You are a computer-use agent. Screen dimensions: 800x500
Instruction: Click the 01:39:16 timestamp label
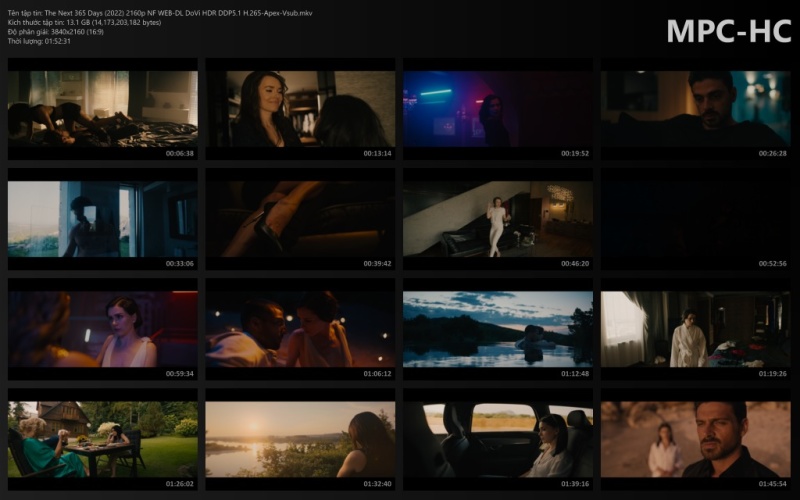[575, 484]
